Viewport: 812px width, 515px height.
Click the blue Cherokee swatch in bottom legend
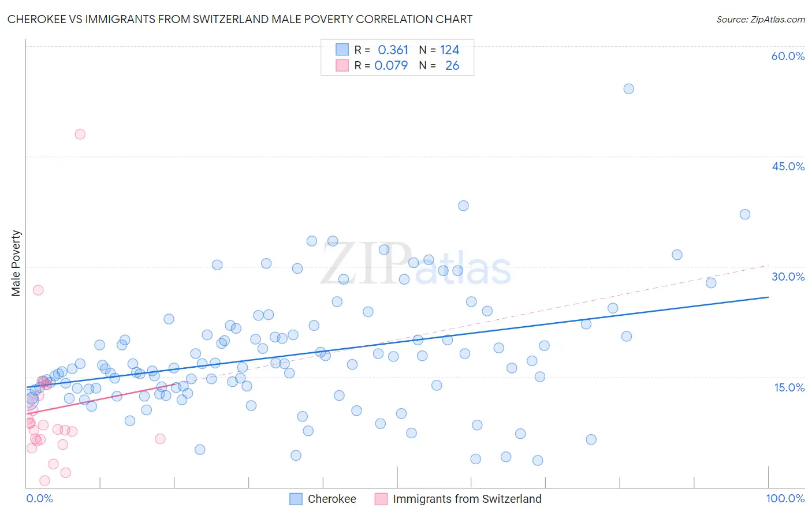[x=296, y=499]
